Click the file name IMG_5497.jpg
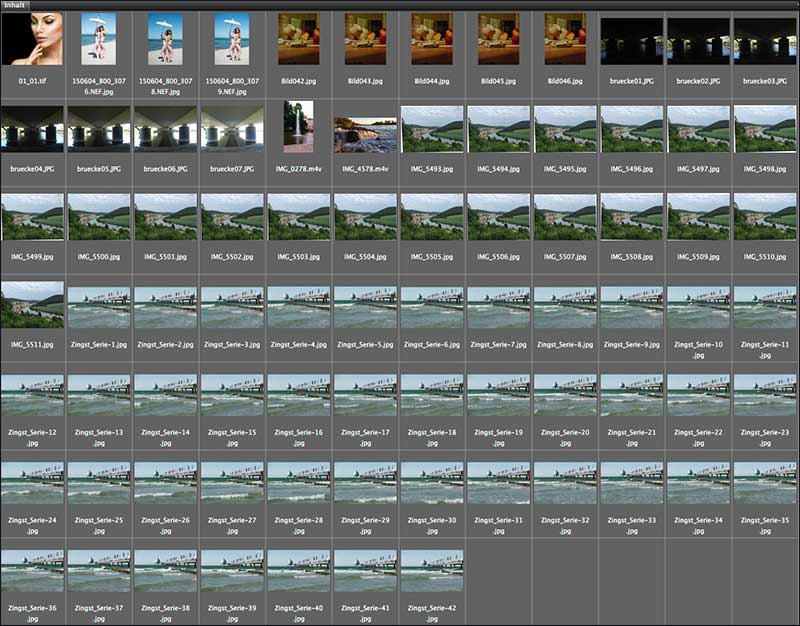 pyautogui.click(x=698, y=169)
